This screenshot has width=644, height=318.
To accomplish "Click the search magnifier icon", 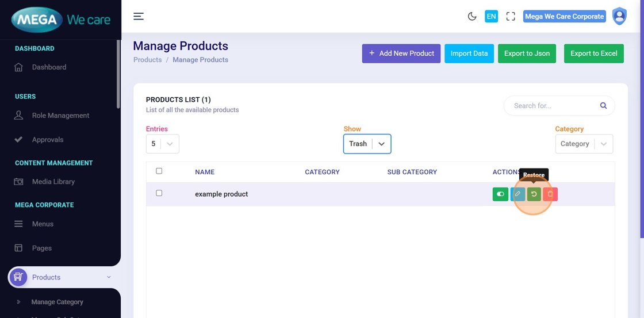I will point(603,106).
